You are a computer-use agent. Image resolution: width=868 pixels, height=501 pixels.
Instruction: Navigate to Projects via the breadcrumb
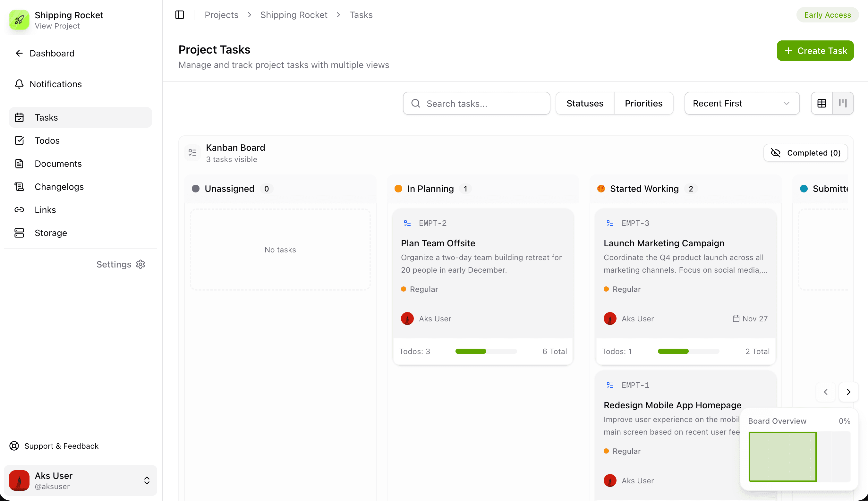click(221, 15)
